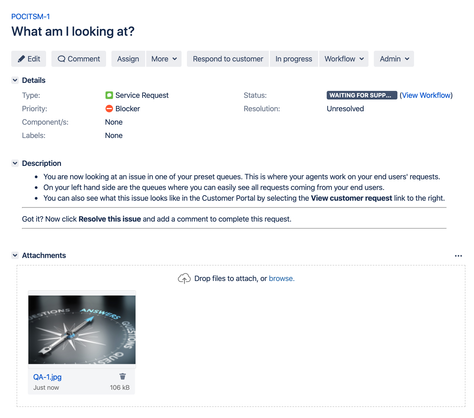
Task: Click the pencil Edit button
Action: pyautogui.click(x=29, y=59)
